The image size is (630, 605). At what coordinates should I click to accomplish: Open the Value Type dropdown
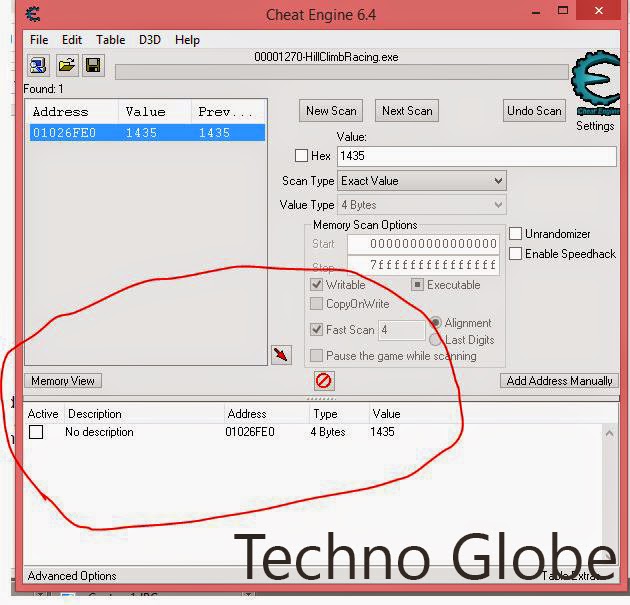tap(422, 205)
